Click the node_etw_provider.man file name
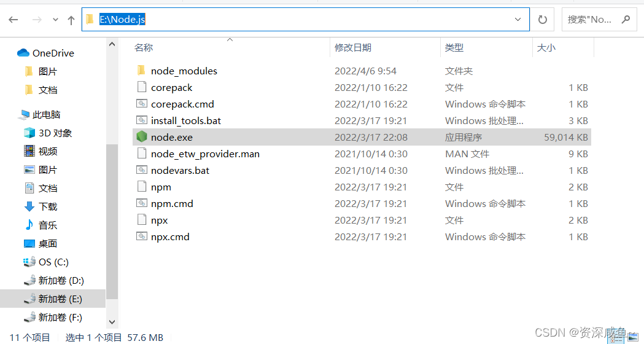The height and width of the screenshot is (344, 644). (205, 154)
